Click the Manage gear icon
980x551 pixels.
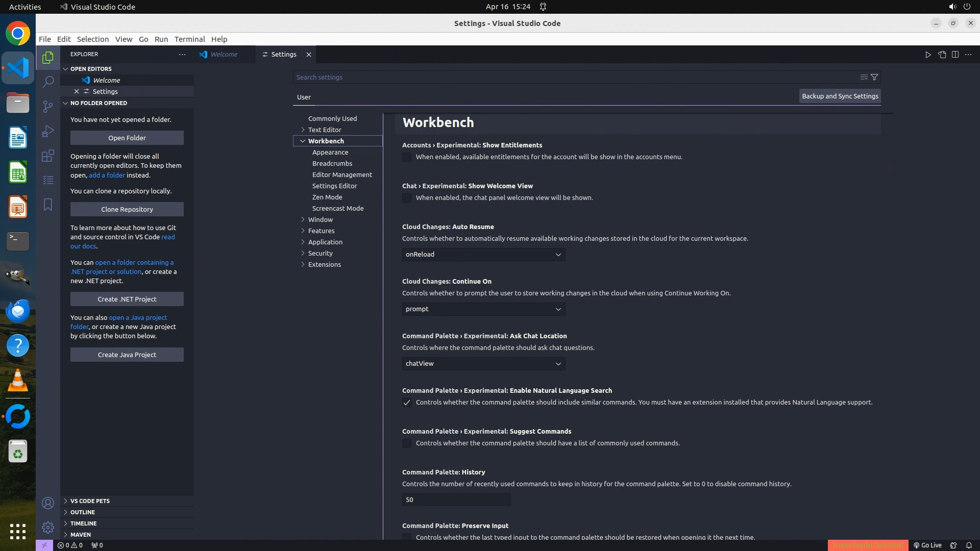tap(48, 527)
